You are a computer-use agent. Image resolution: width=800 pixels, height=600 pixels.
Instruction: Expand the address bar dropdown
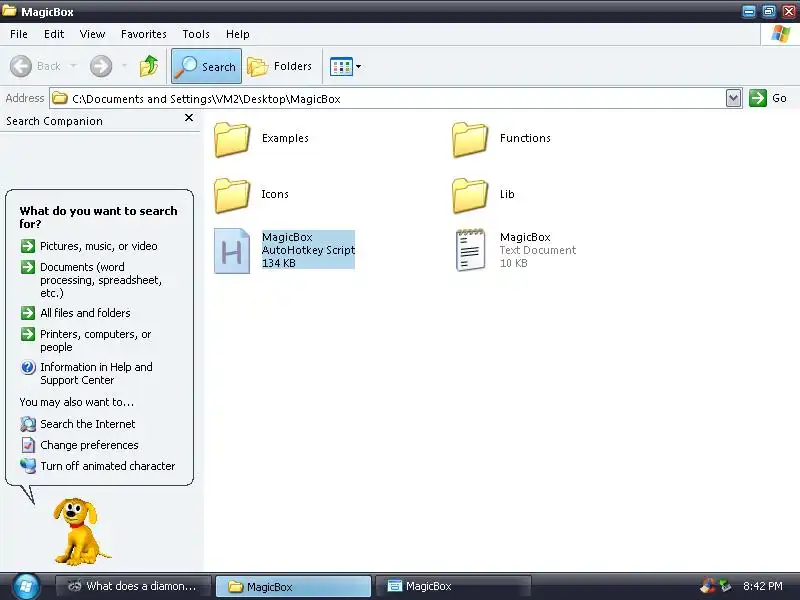pos(733,98)
